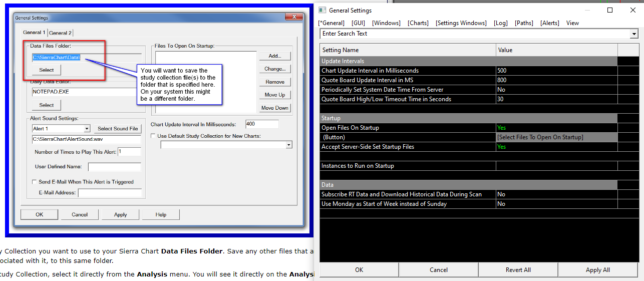Click the E-Mail Address field
The width and height of the screenshot is (644, 281).
pyautogui.click(x=110, y=193)
